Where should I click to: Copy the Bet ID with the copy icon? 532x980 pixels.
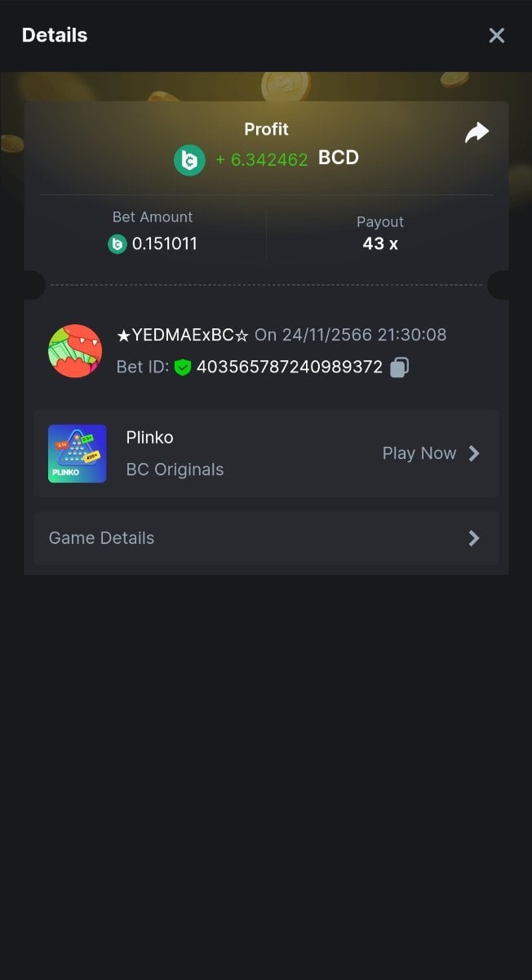pyautogui.click(x=399, y=367)
